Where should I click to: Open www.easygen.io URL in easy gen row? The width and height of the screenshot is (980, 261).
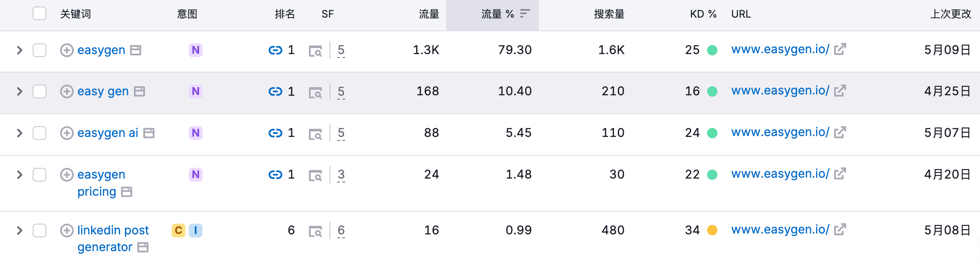[780, 91]
